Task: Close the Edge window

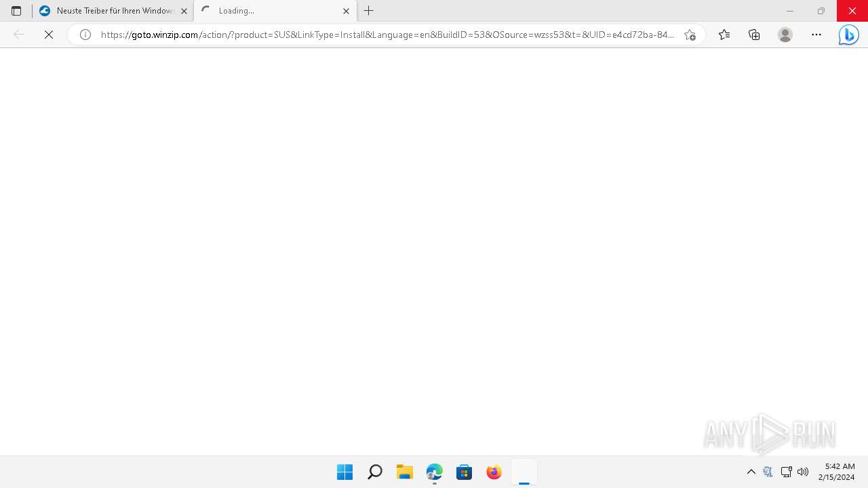Action: [852, 11]
